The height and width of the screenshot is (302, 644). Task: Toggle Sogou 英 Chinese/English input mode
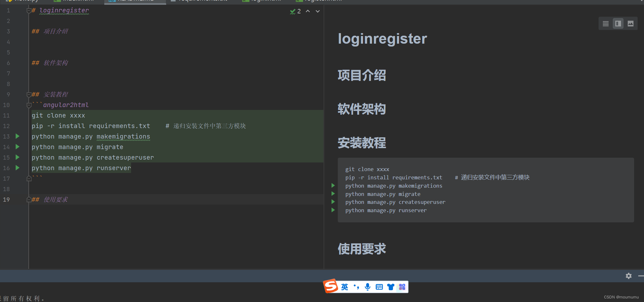click(x=345, y=287)
